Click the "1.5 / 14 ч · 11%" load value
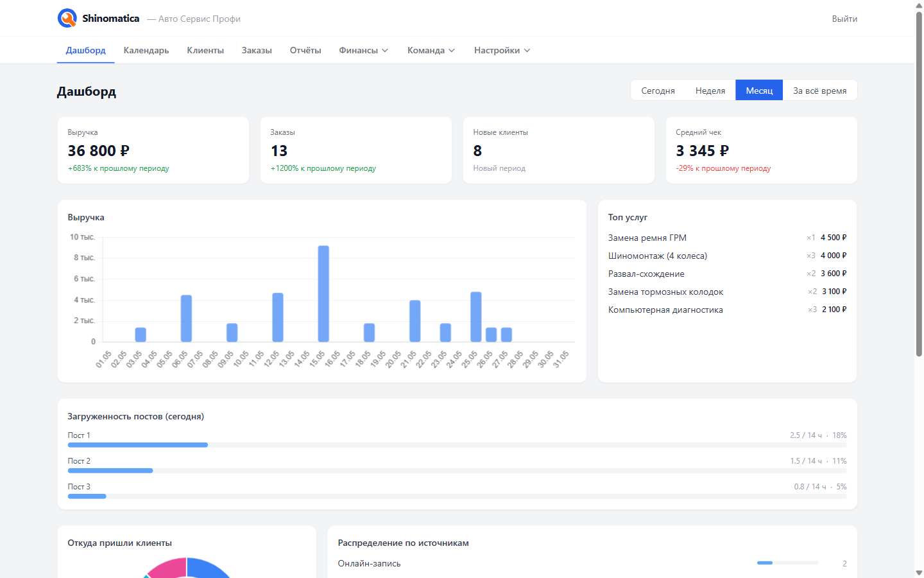The width and height of the screenshot is (924, 578). 818,461
